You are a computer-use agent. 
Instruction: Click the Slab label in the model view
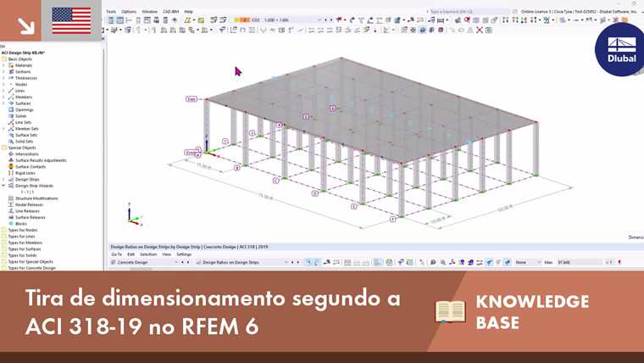pyautogui.click(x=192, y=99)
